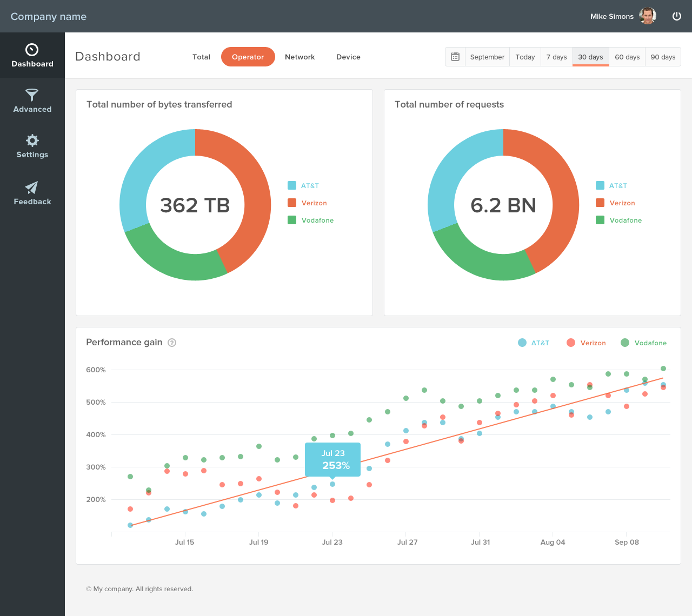This screenshot has height=616, width=692.
Task: Switch to the Total tab
Action: (201, 57)
